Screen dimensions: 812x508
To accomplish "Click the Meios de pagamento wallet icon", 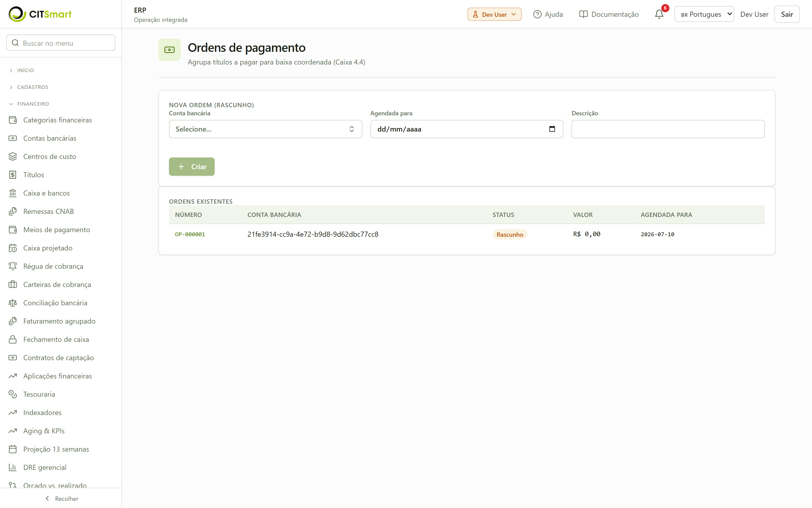I will [x=13, y=230].
